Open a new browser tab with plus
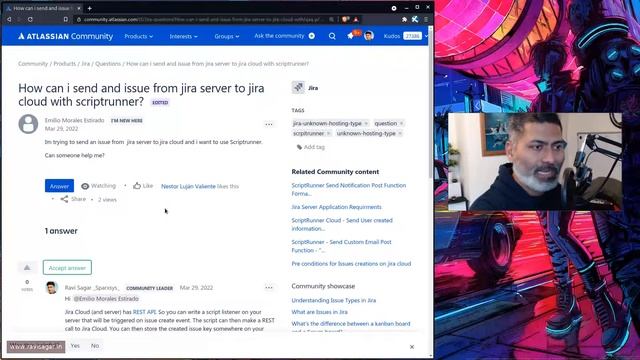640x360 pixels. (x=89, y=8)
